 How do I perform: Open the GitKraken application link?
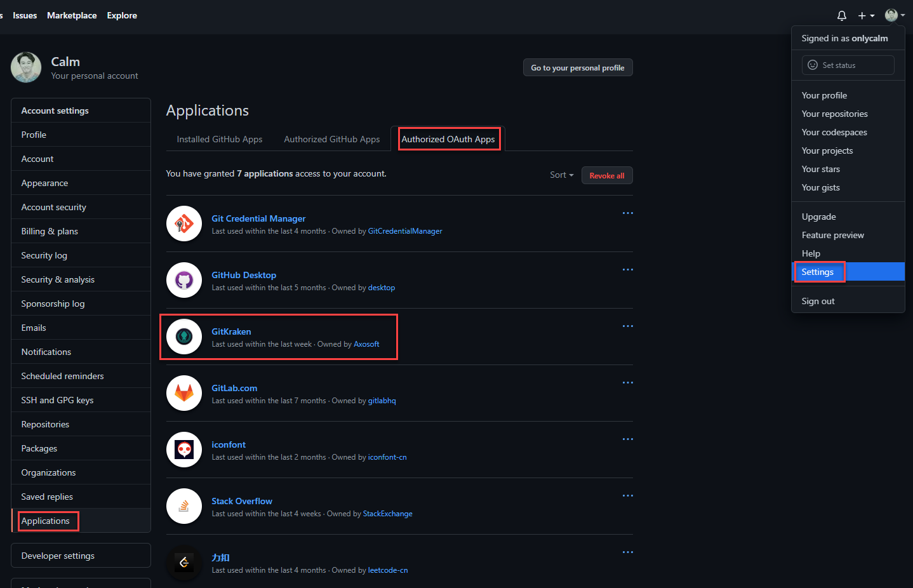[x=231, y=331]
